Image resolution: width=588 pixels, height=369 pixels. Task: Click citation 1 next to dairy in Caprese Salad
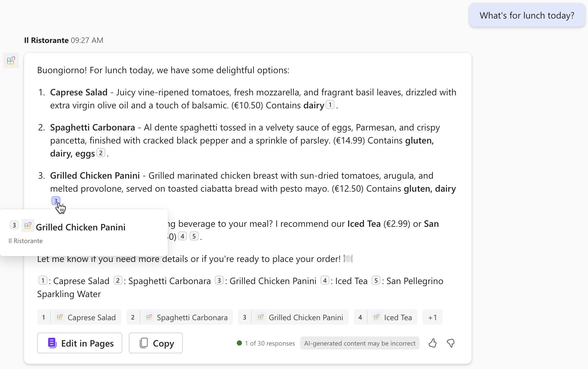(329, 105)
